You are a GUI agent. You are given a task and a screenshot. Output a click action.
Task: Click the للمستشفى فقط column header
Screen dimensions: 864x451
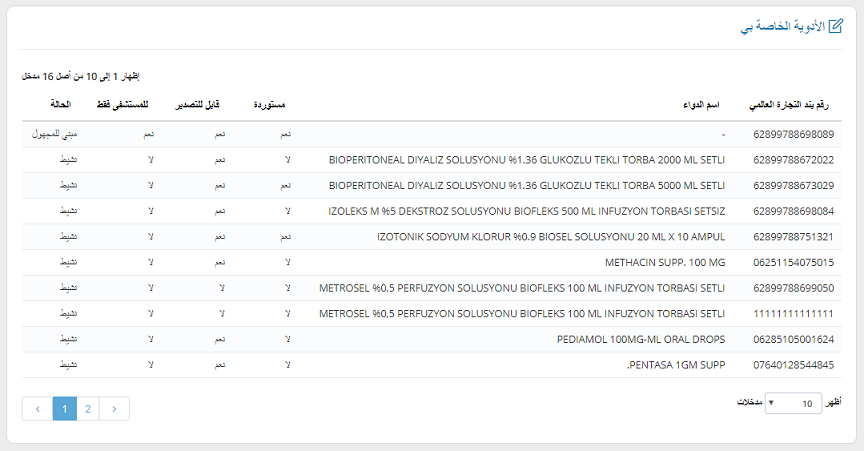pos(123,105)
